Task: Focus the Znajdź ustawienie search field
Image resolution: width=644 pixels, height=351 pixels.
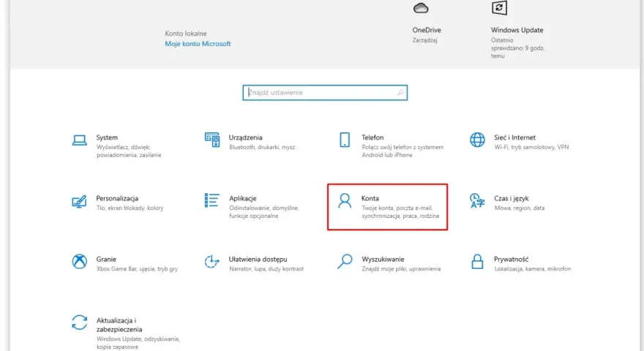Action: [x=325, y=93]
